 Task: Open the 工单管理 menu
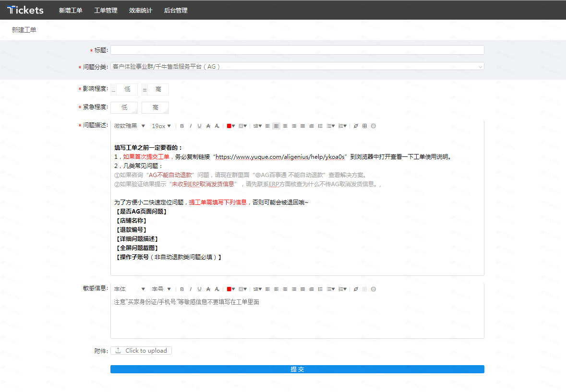(106, 11)
